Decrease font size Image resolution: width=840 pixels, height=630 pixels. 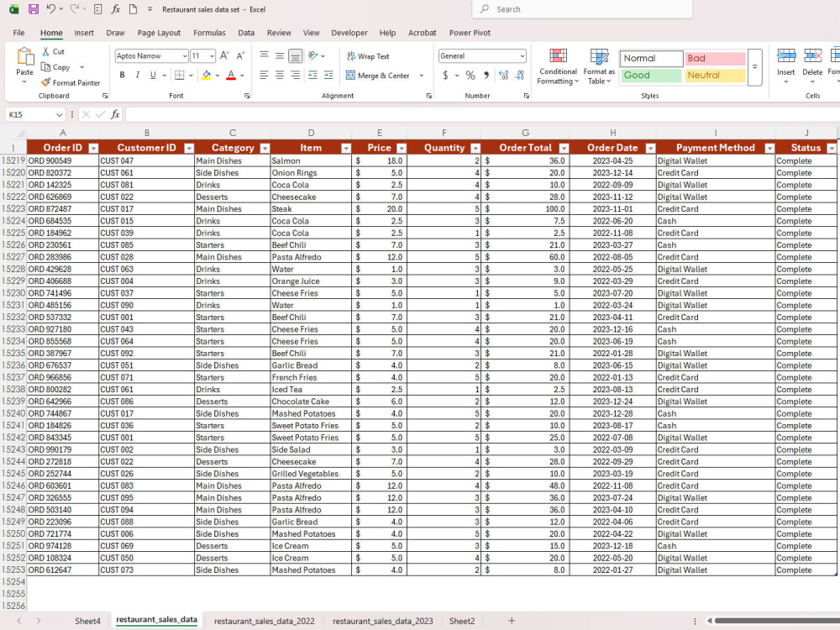click(x=240, y=55)
